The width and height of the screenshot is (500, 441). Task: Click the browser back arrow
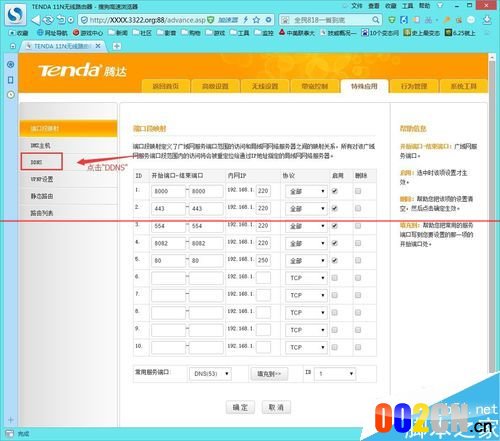(36, 20)
